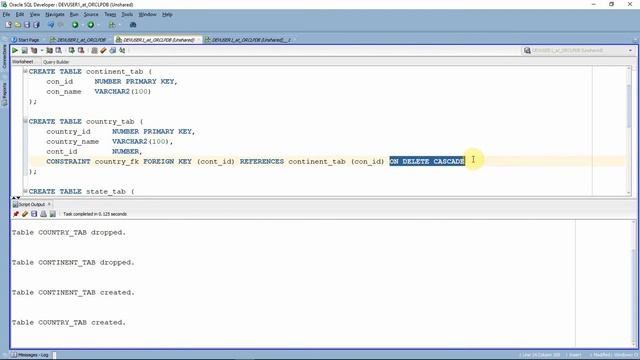Click the blue Undo arrow icon
Viewport: 640px width, 360px height.
point(51,25)
